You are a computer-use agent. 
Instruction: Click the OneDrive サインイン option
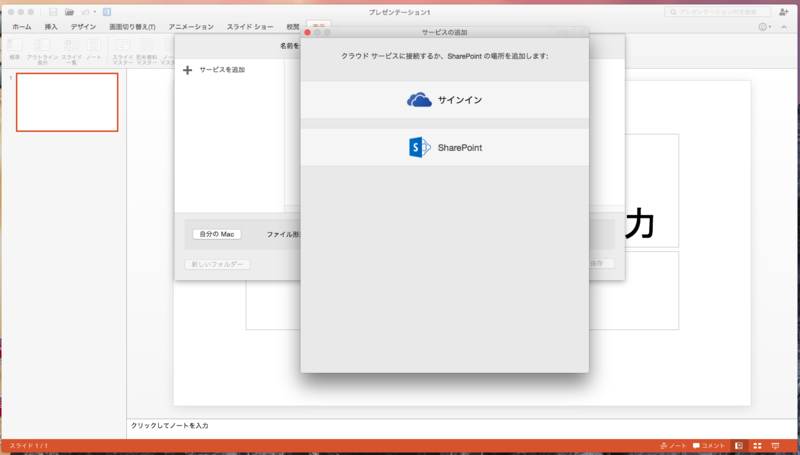(x=444, y=99)
